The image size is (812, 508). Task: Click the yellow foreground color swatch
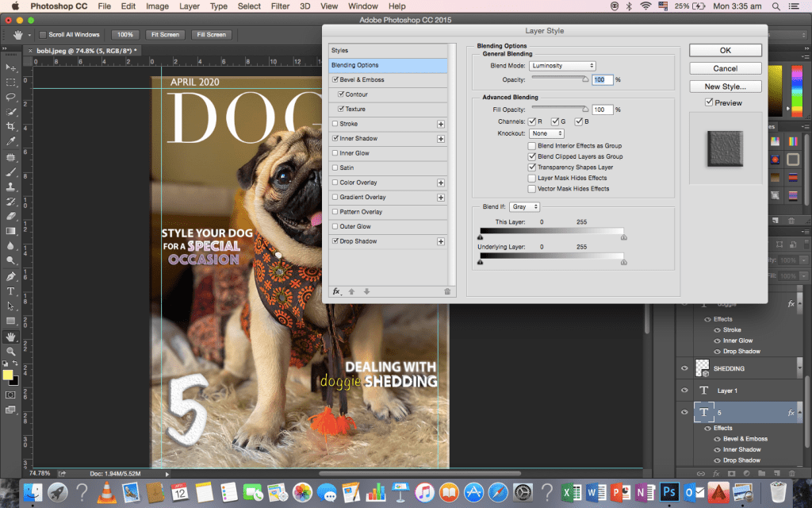pyautogui.click(x=8, y=375)
